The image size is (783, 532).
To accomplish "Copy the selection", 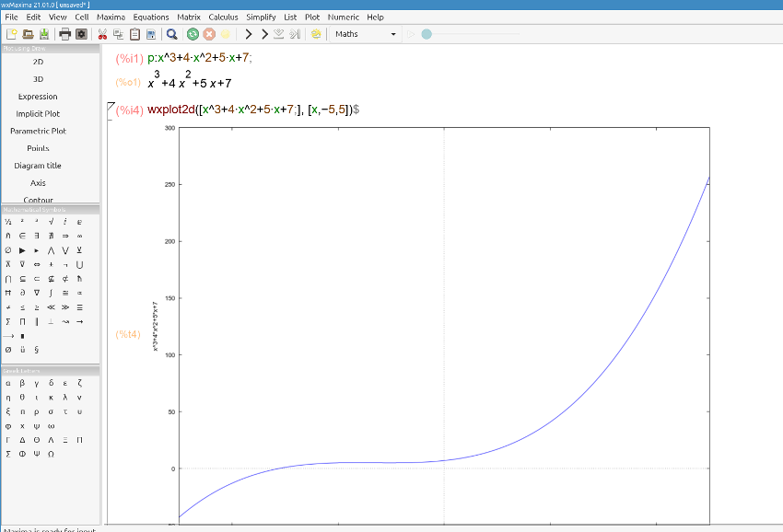I will coord(117,34).
